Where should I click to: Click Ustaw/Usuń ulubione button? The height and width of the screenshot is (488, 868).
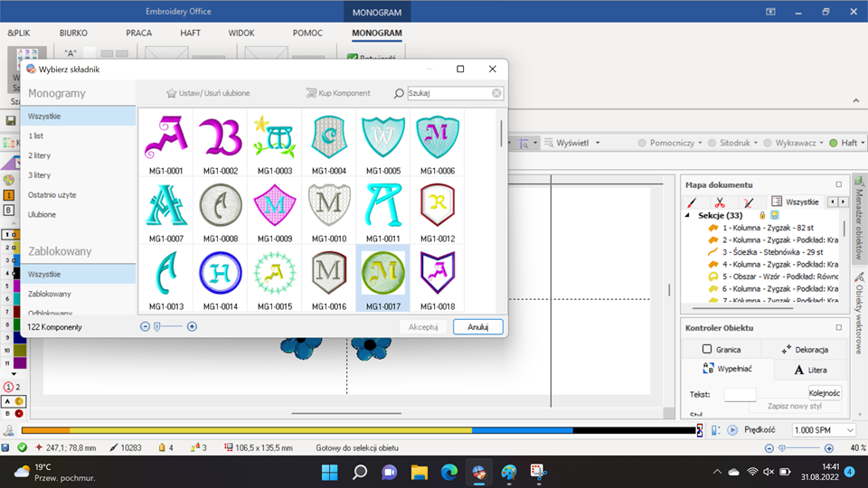tap(208, 93)
